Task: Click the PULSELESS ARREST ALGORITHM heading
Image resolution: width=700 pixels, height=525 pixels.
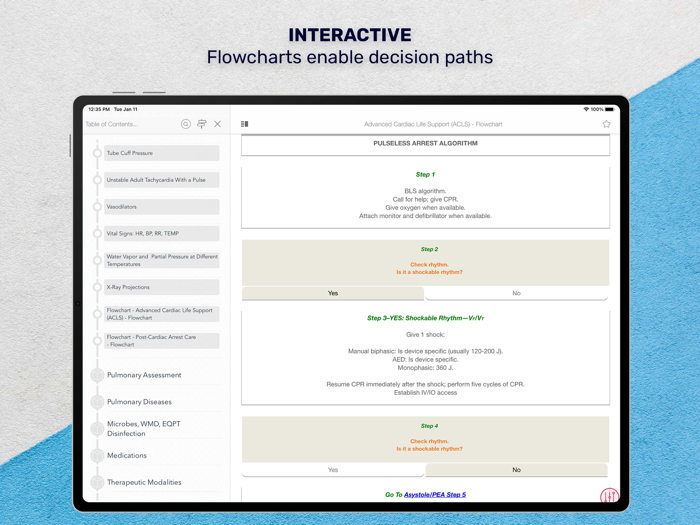Action: [x=425, y=143]
